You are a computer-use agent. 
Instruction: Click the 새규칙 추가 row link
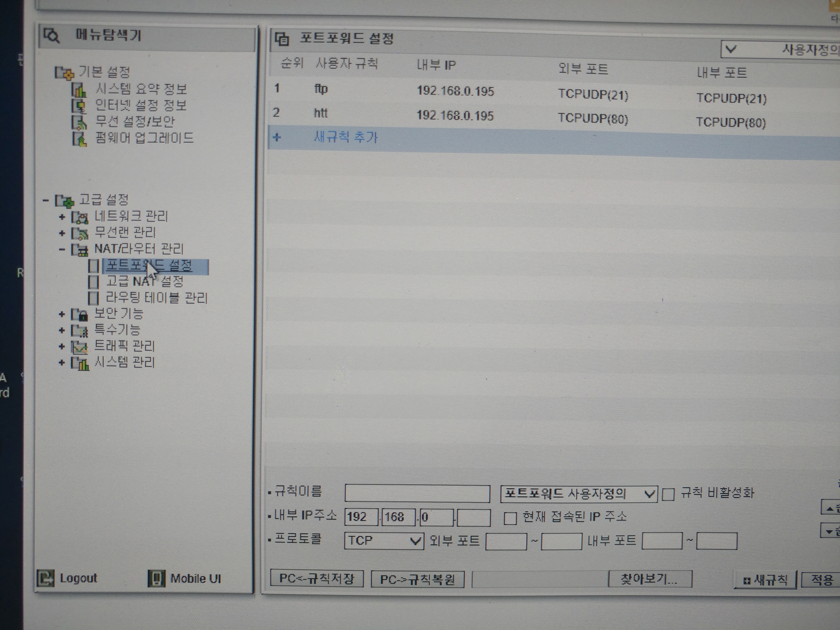pyautogui.click(x=346, y=137)
